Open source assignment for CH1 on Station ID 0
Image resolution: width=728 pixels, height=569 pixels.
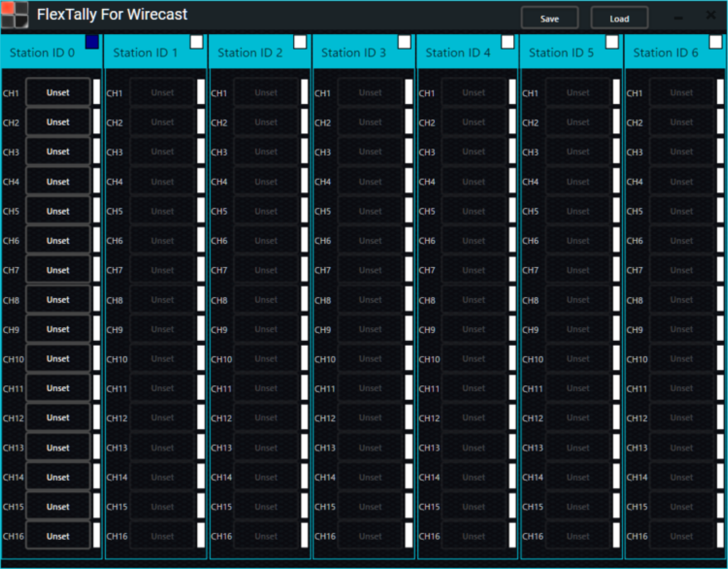57,92
